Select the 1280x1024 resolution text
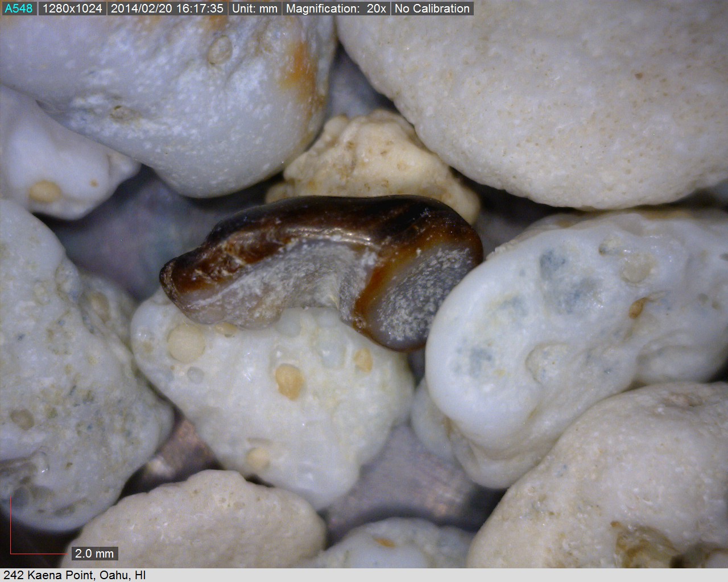728x582 pixels. point(72,9)
